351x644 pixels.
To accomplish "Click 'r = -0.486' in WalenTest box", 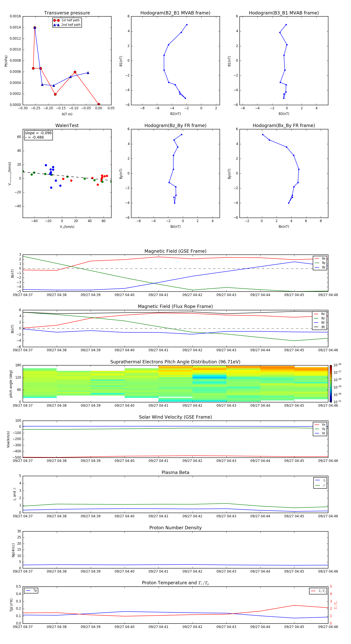I will tap(34, 137).
